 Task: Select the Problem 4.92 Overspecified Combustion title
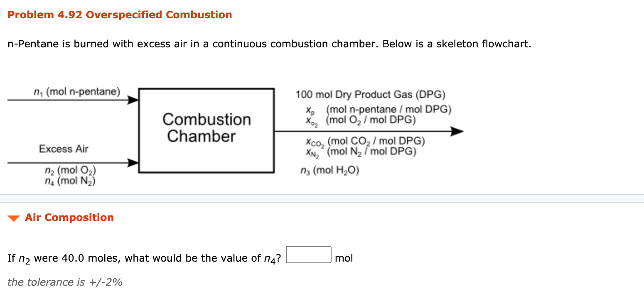(x=120, y=15)
